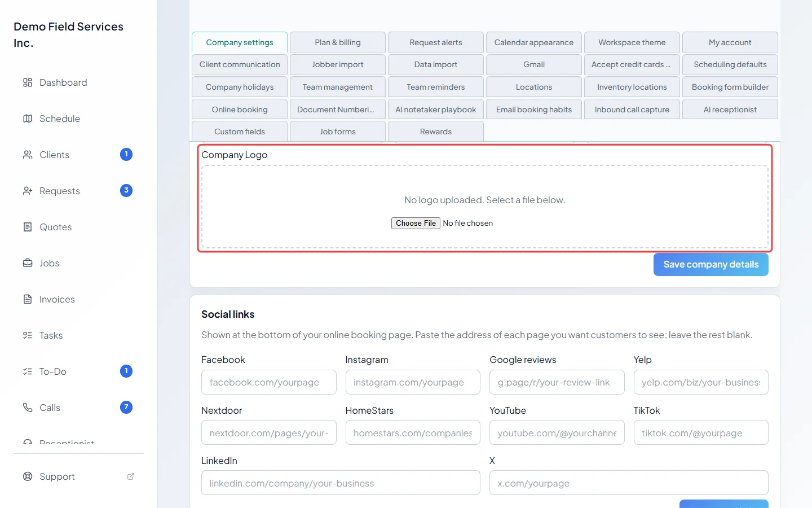The height and width of the screenshot is (508, 812).
Task: Open the Inventory locations tab
Action: 632,87
